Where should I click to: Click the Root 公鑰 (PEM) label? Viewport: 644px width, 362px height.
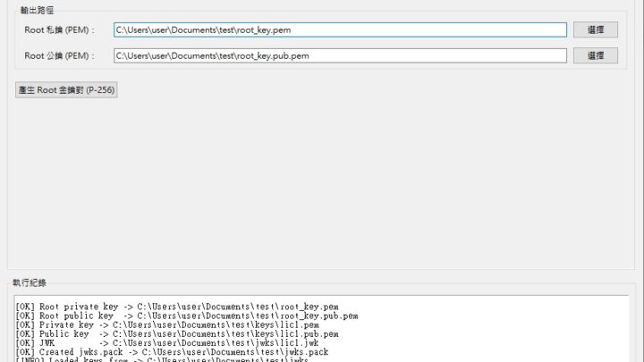tap(60, 55)
